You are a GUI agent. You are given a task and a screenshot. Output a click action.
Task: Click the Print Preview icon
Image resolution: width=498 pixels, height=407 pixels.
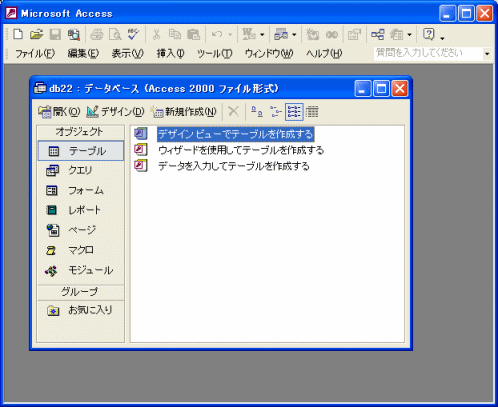tap(115, 34)
